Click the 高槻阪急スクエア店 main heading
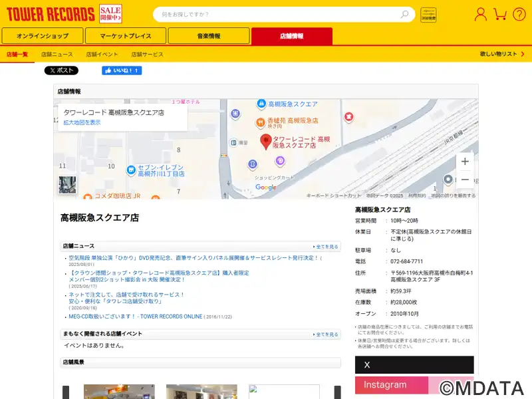The image size is (532, 399). pos(100,217)
